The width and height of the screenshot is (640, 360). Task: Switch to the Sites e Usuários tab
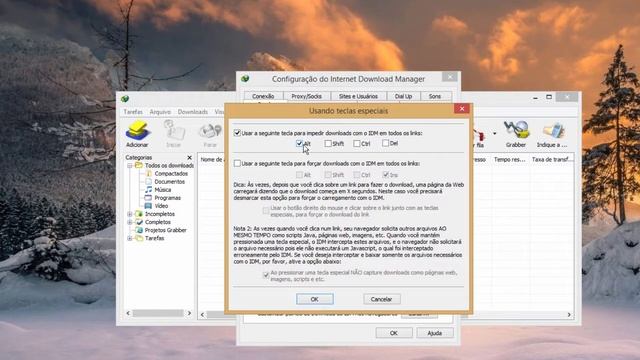358,96
